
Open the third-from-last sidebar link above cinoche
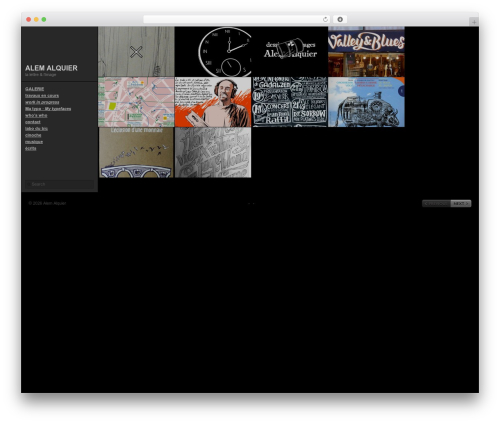tap(36, 129)
